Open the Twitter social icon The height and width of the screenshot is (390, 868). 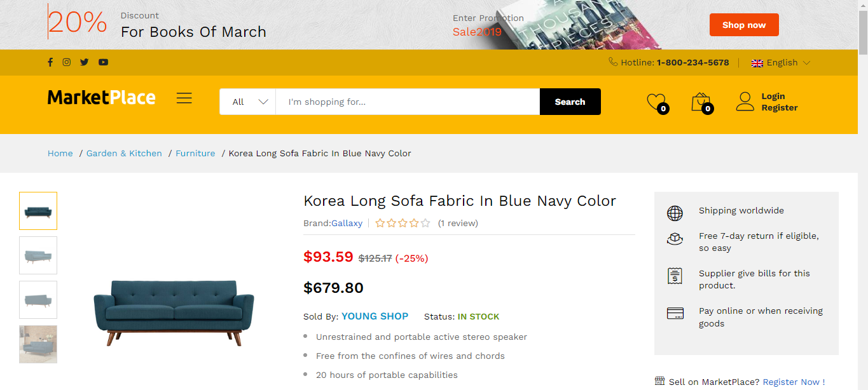(84, 62)
